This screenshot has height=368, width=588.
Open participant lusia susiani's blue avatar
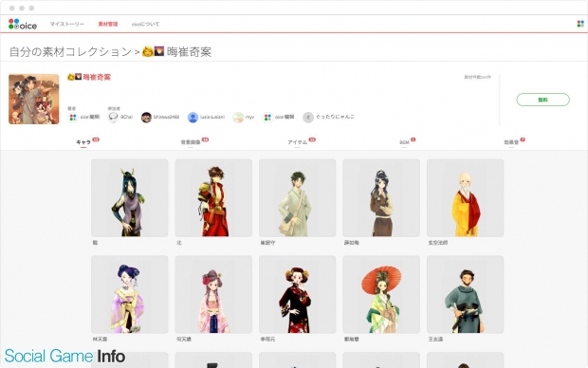(x=193, y=118)
